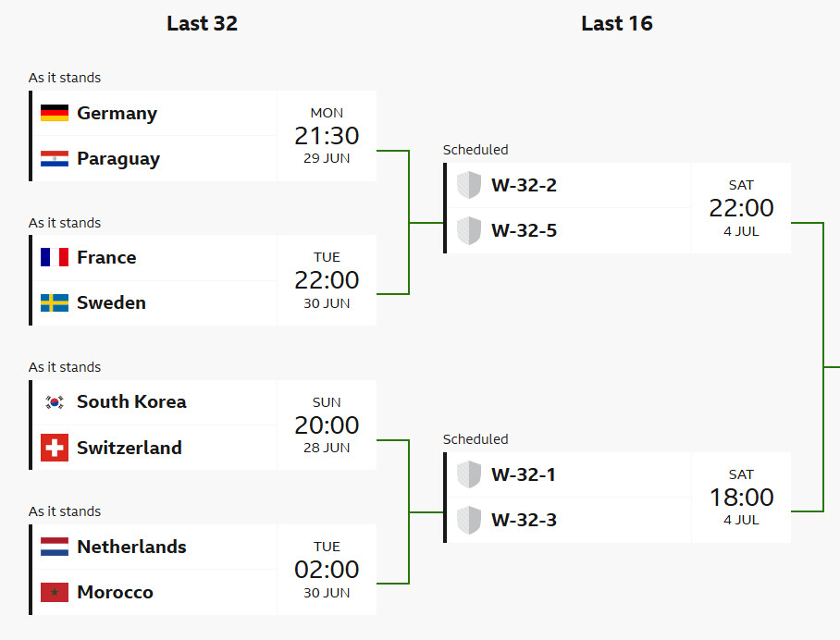Viewport: 840px width, 640px height.
Task: Click the Netherlands flag icon
Action: coord(54,547)
